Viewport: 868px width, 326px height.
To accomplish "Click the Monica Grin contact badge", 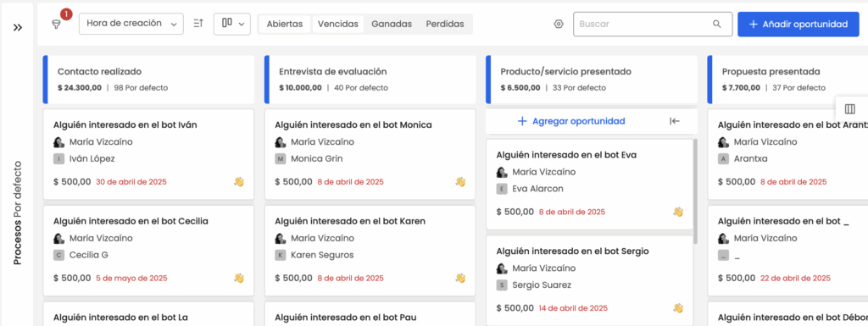I will click(x=280, y=159).
